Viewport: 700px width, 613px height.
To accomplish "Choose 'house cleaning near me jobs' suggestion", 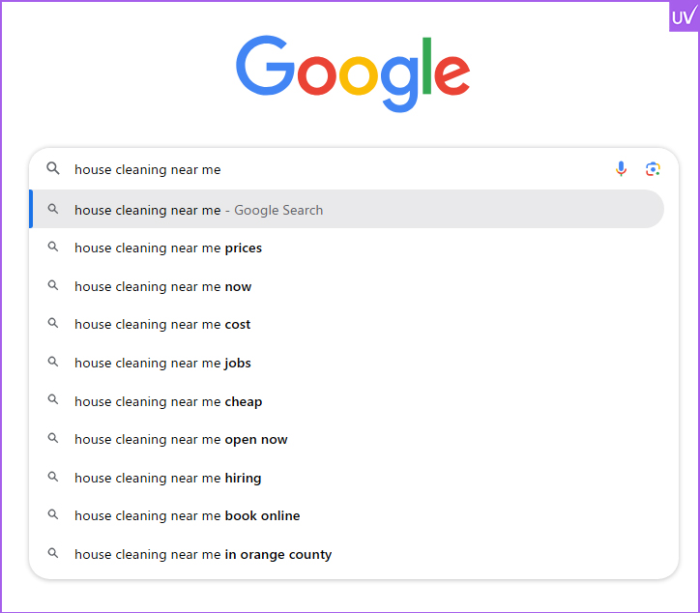I will 162,364.
